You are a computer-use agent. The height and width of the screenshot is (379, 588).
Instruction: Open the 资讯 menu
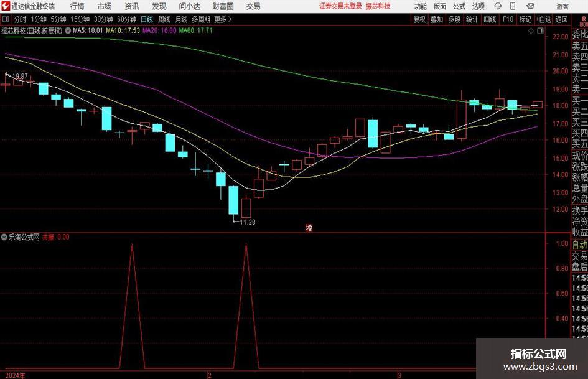[132, 6]
